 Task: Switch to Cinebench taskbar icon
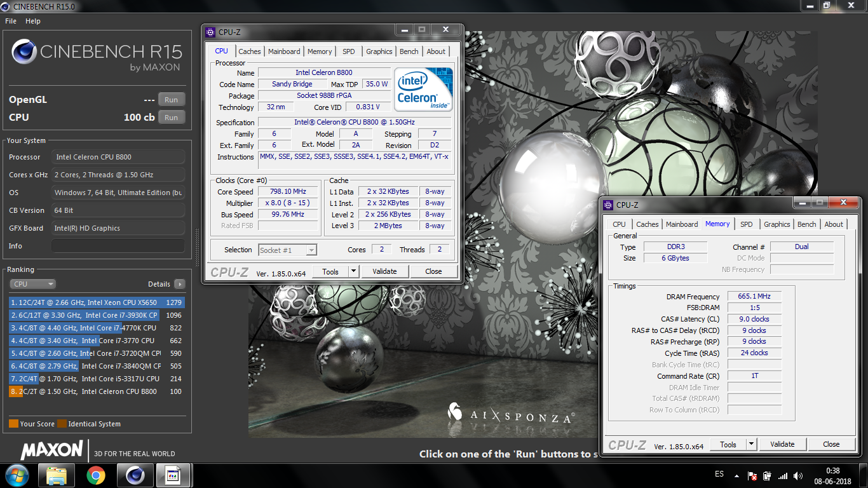[x=135, y=475]
